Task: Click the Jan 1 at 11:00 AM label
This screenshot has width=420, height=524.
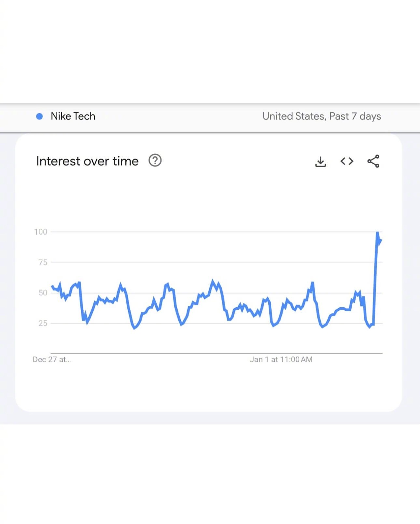Action: click(281, 359)
